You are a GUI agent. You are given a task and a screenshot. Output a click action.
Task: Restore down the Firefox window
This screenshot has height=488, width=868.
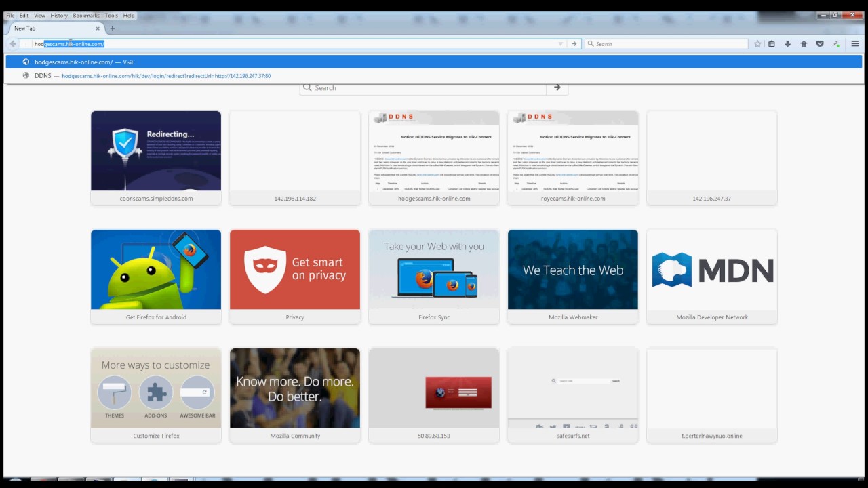click(835, 15)
